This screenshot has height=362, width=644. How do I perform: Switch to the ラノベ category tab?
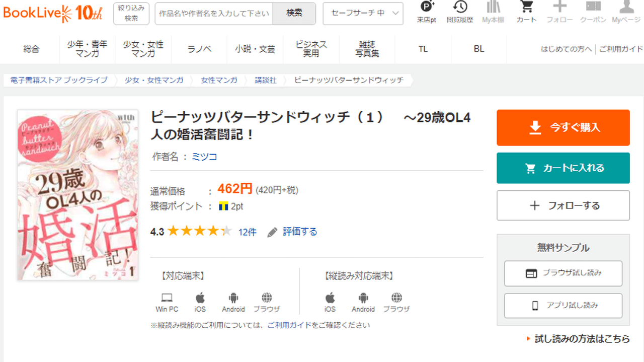pyautogui.click(x=199, y=49)
